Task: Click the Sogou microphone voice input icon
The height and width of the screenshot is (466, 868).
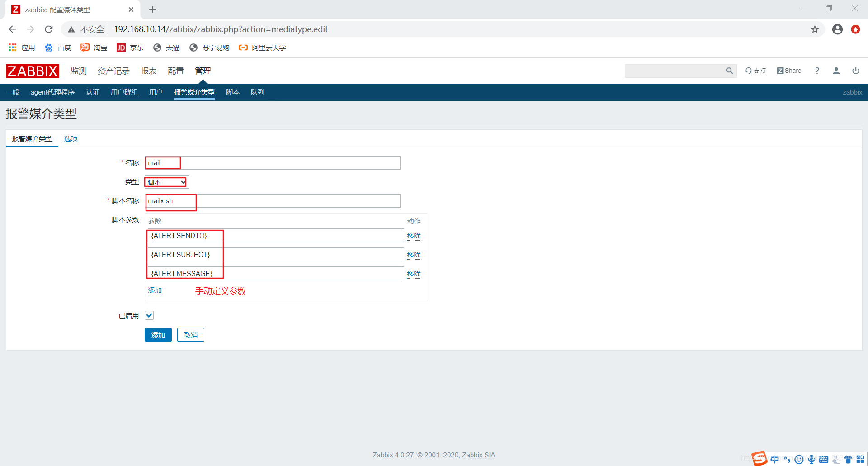Action: tap(811, 459)
